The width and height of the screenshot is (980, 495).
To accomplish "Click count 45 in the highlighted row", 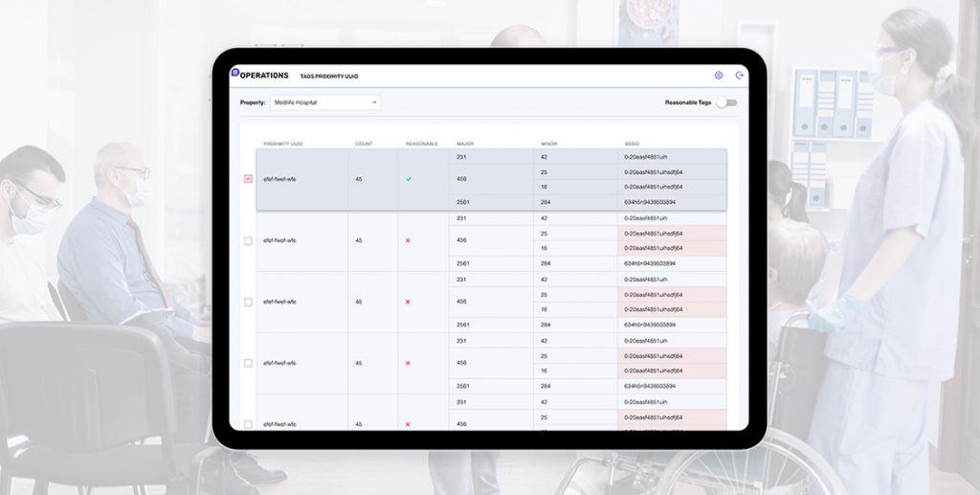I will tap(359, 179).
